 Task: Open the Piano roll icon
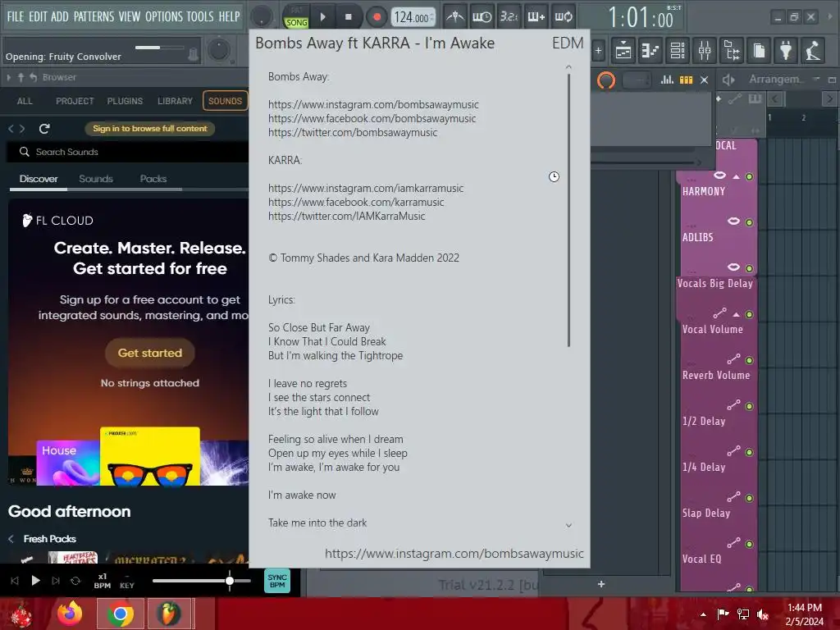pos(651,51)
